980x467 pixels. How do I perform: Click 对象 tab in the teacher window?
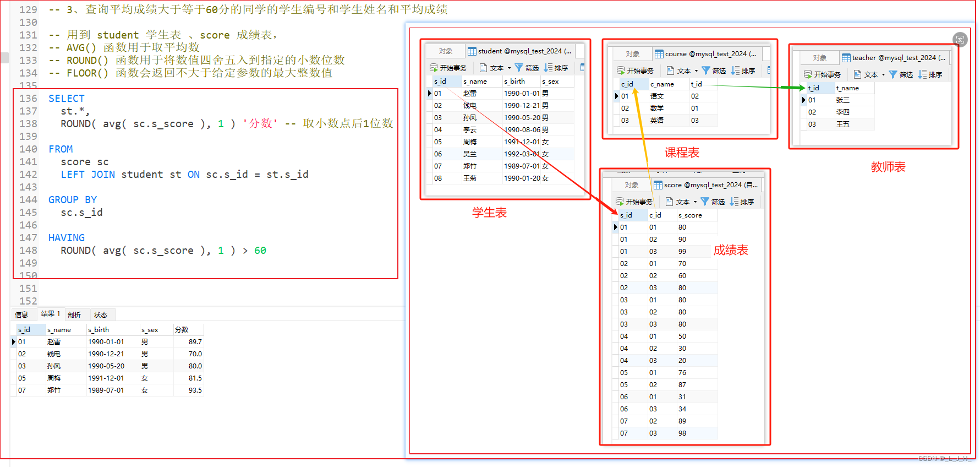820,57
